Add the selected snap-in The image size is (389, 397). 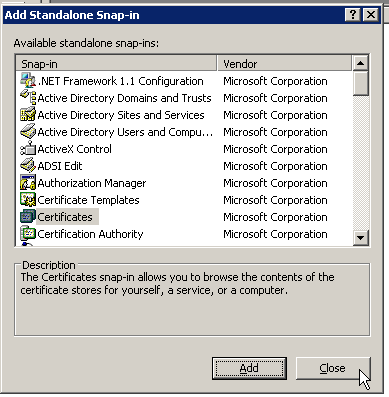click(x=249, y=368)
